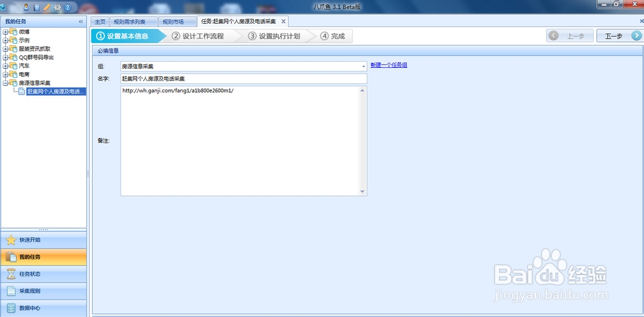Click the folder icon next to 示例

pyautogui.click(x=13, y=41)
